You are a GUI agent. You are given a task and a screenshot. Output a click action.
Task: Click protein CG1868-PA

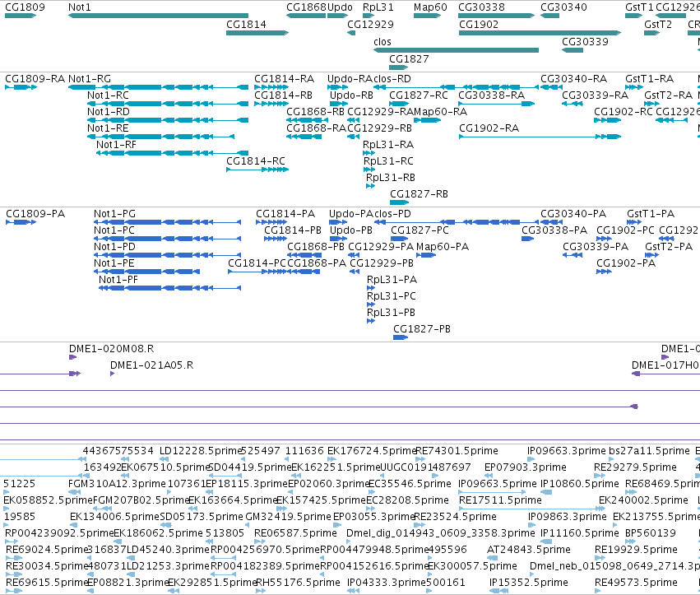point(304,272)
